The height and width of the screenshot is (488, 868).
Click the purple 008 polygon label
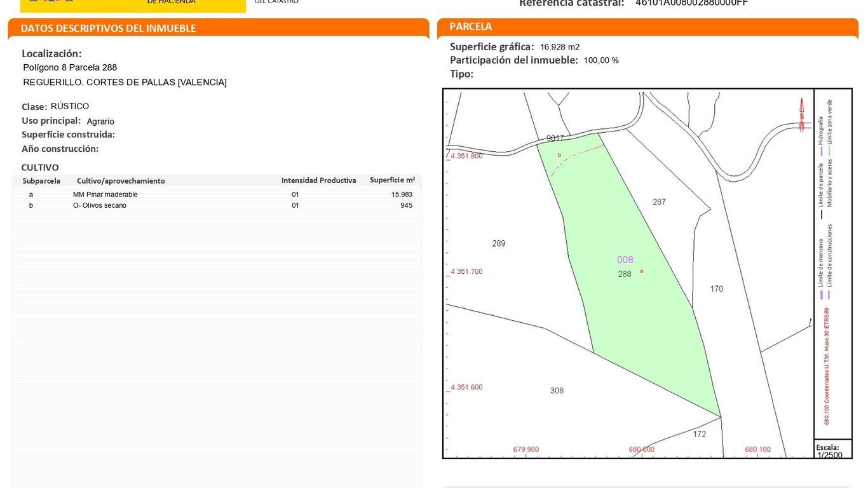(x=625, y=260)
